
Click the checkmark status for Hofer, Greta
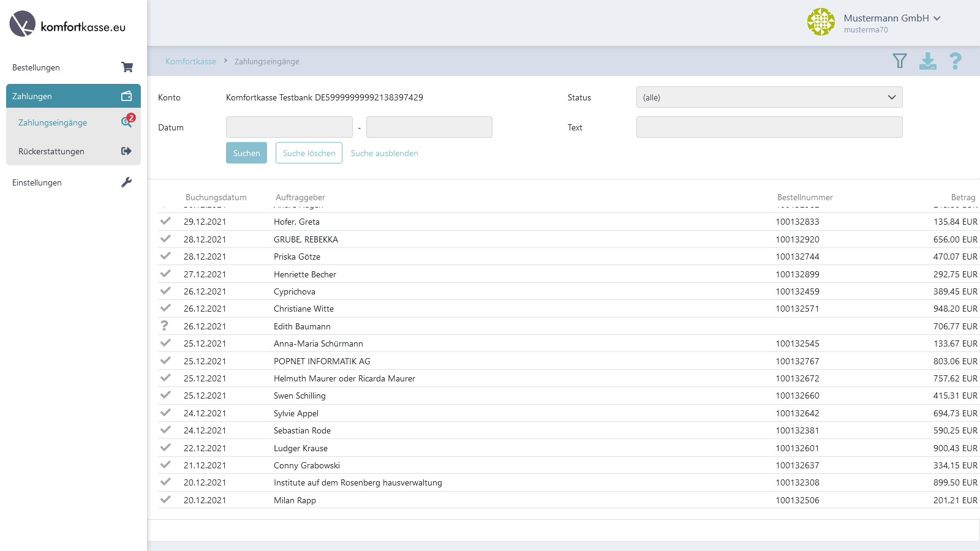(x=165, y=221)
